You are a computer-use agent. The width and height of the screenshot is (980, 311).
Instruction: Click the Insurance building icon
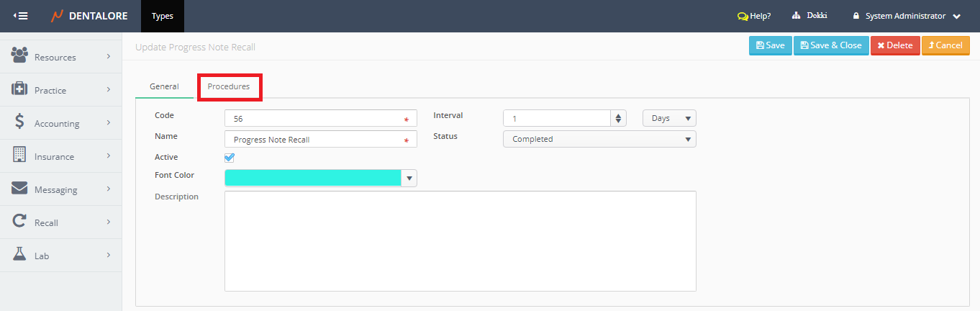coord(19,155)
